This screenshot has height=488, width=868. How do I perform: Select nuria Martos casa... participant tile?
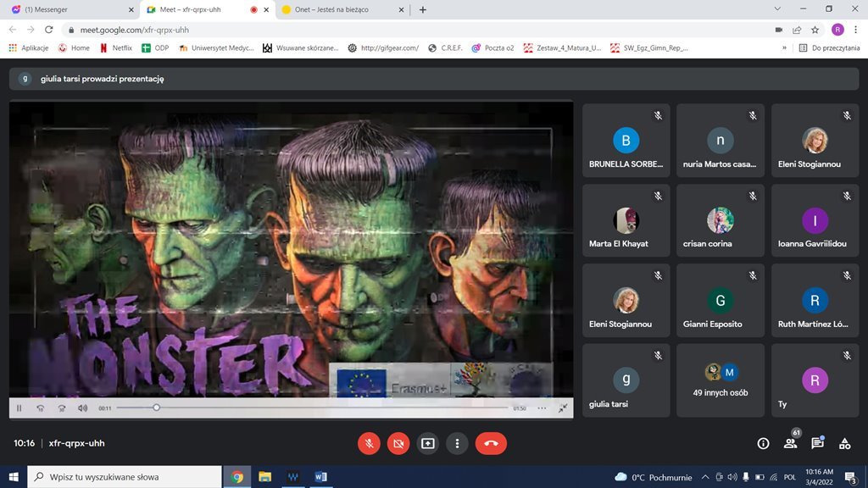721,141
